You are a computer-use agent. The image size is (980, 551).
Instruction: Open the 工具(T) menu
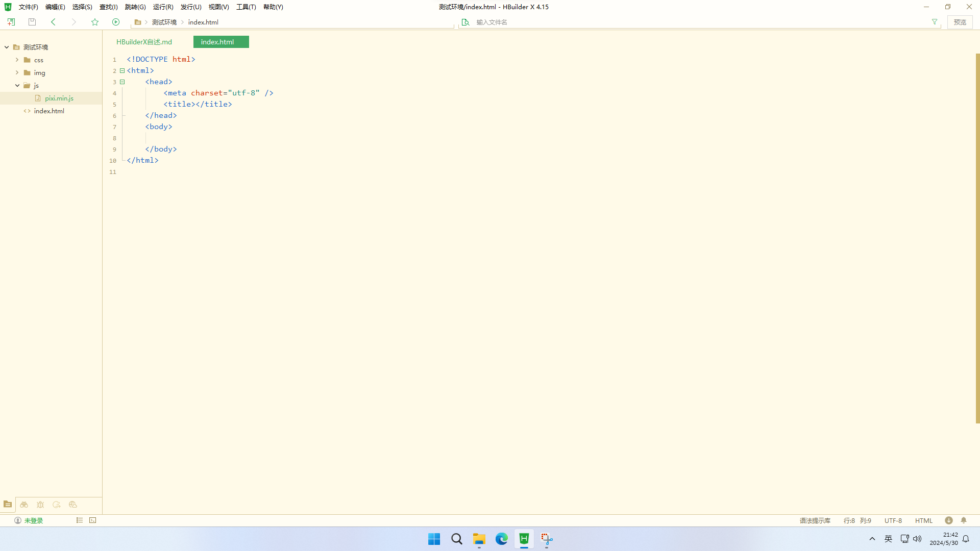[246, 7]
